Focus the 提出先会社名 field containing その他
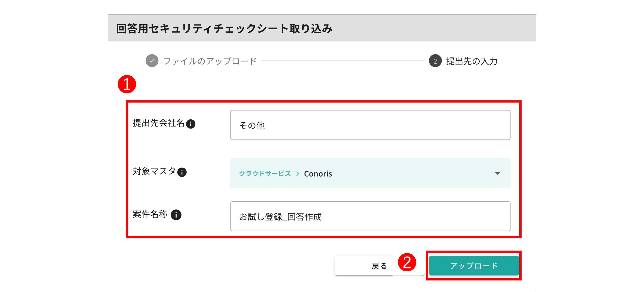The width and height of the screenshot is (644, 292). (x=370, y=125)
